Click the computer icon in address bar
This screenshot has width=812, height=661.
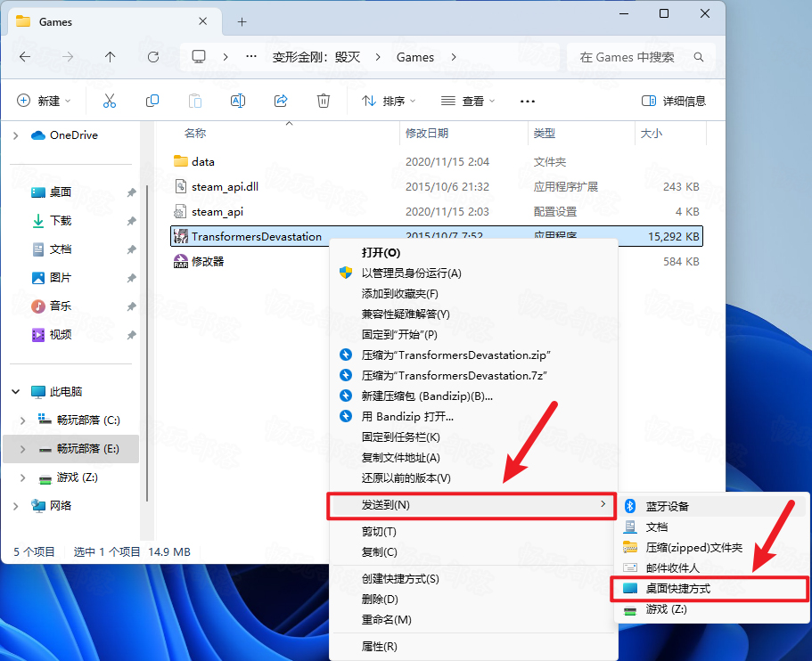pos(199,57)
